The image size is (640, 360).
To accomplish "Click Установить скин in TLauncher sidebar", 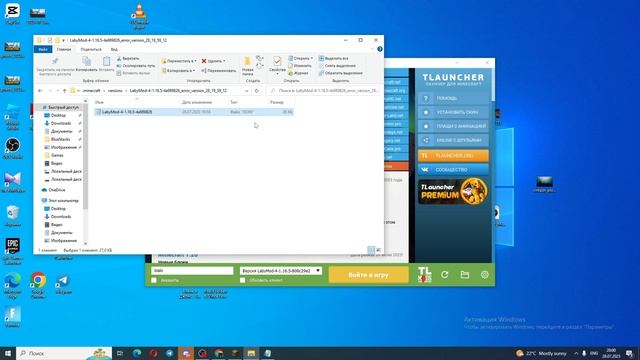I will (453, 112).
